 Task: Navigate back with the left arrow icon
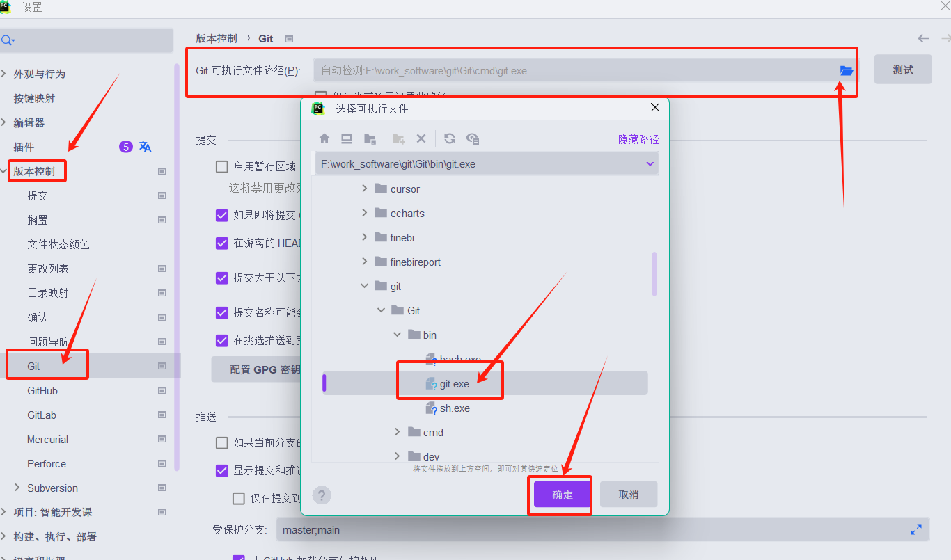[x=923, y=38]
